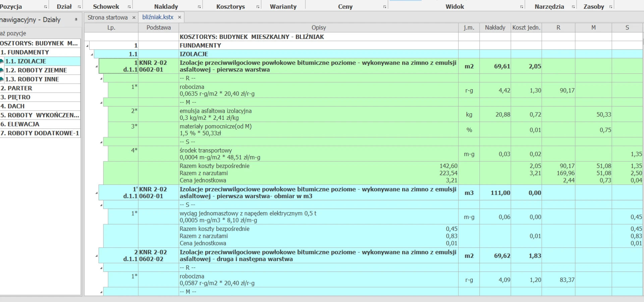Open the Nakłady group dialog launcher
The height and width of the screenshot is (302, 644).
coord(199,7)
